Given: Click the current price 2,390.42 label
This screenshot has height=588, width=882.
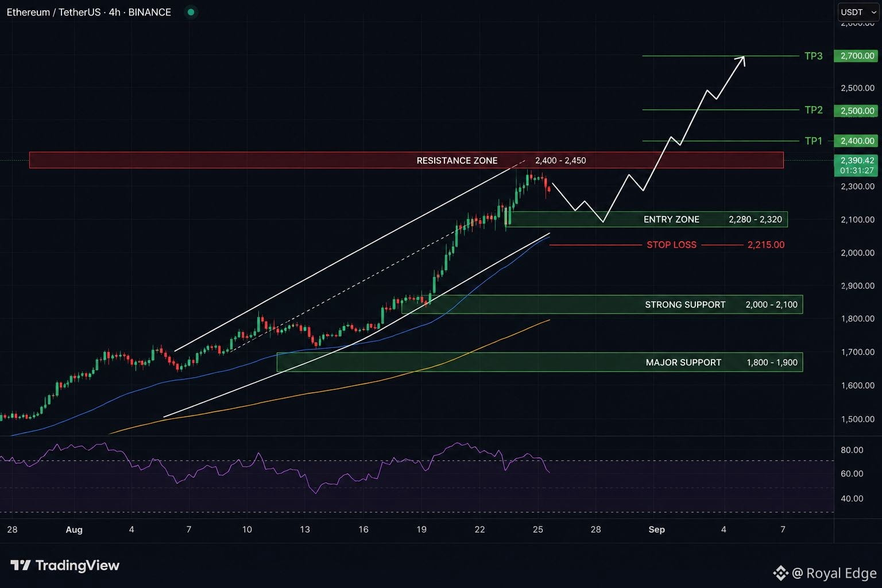Looking at the screenshot, I should point(857,160).
